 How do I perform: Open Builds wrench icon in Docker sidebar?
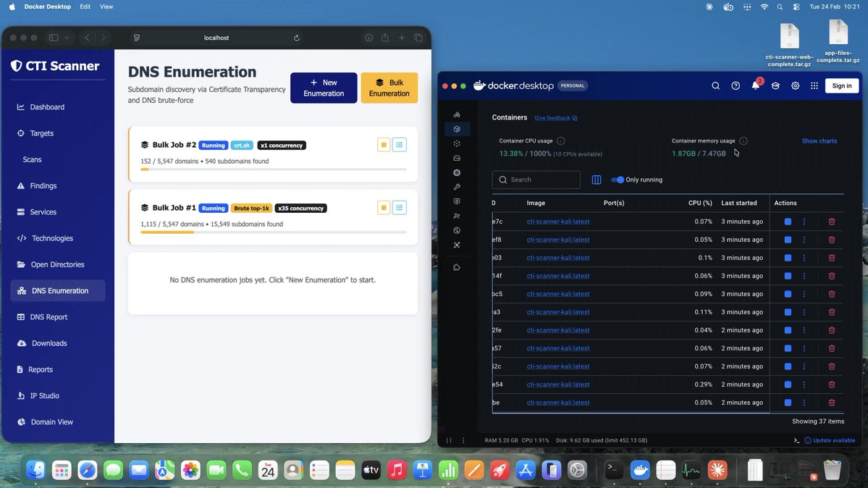[x=457, y=188]
